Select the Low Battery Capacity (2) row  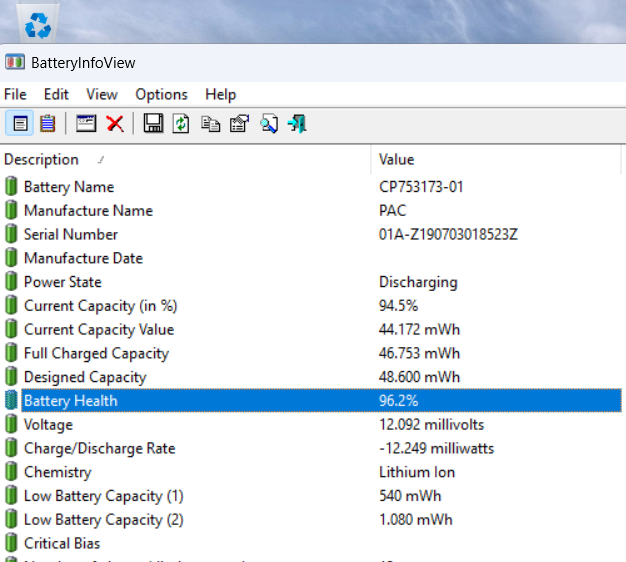pos(313,519)
